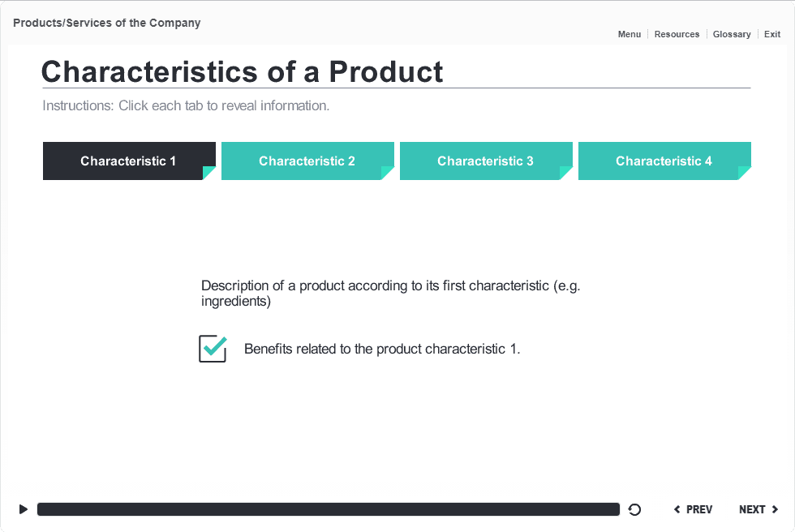795x532 pixels.
Task: Select the Characteristic 1 tab
Action: coord(129,161)
